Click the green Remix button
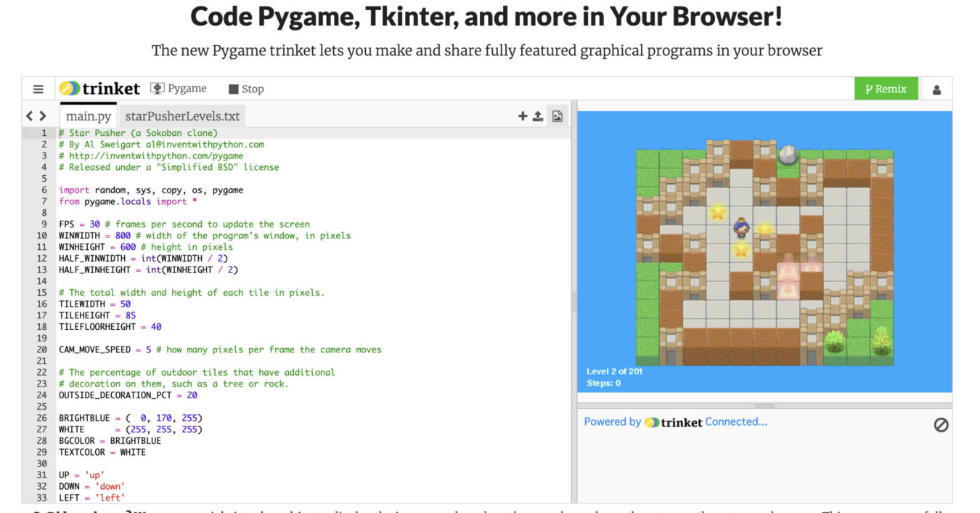This screenshot has height=513, width=980. 886,89
